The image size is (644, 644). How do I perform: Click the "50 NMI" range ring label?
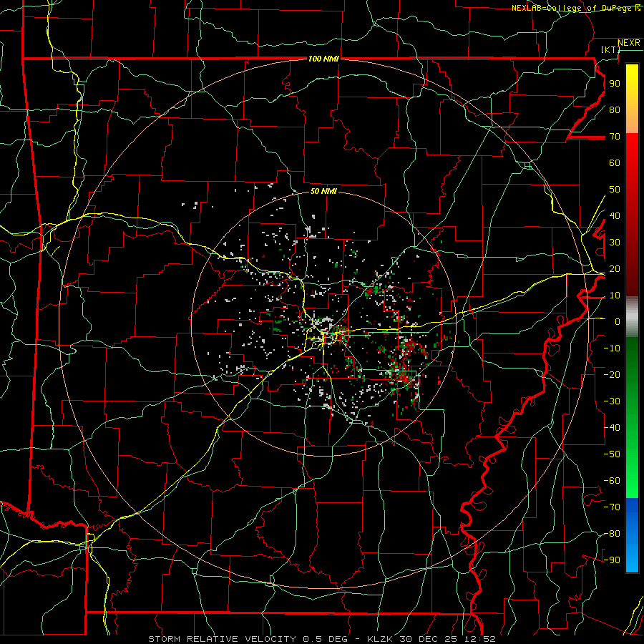tap(323, 191)
